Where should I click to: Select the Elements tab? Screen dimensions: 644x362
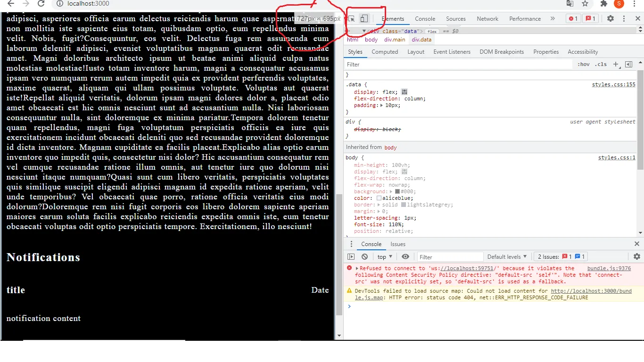(x=393, y=19)
